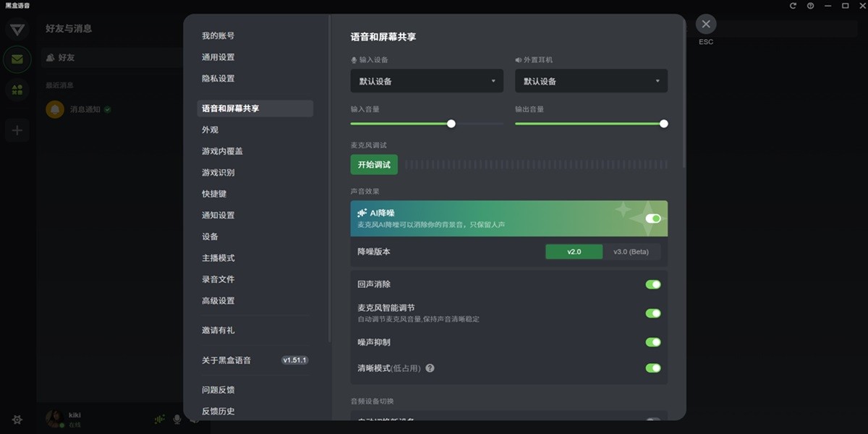Turn off 噪声抑制 noise suppression
Screen dimensions: 868x434
653,340
